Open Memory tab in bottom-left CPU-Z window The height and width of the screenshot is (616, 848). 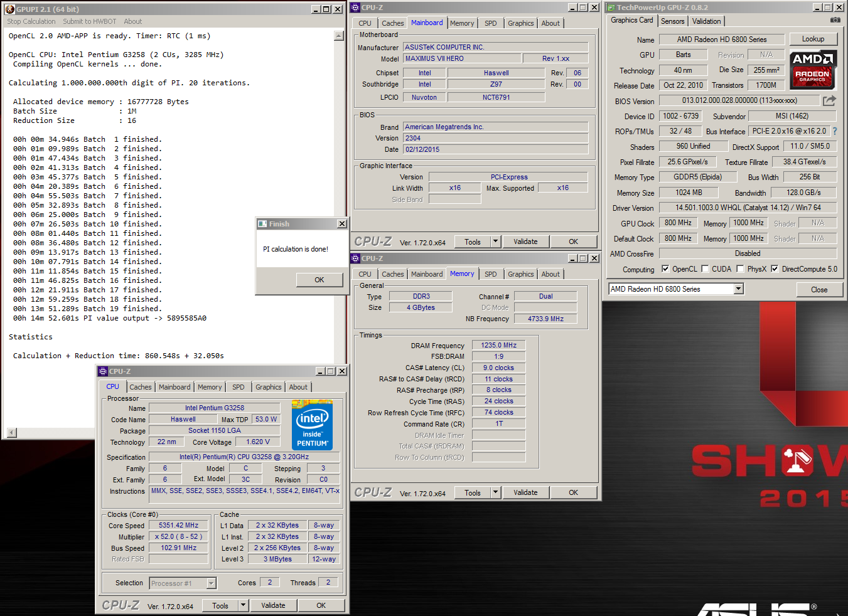point(210,387)
